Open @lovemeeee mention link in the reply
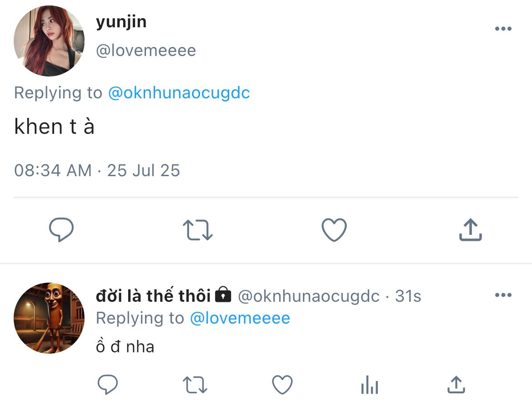Image resolution: width=532 pixels, height=406 pixels. coord(240,318)
